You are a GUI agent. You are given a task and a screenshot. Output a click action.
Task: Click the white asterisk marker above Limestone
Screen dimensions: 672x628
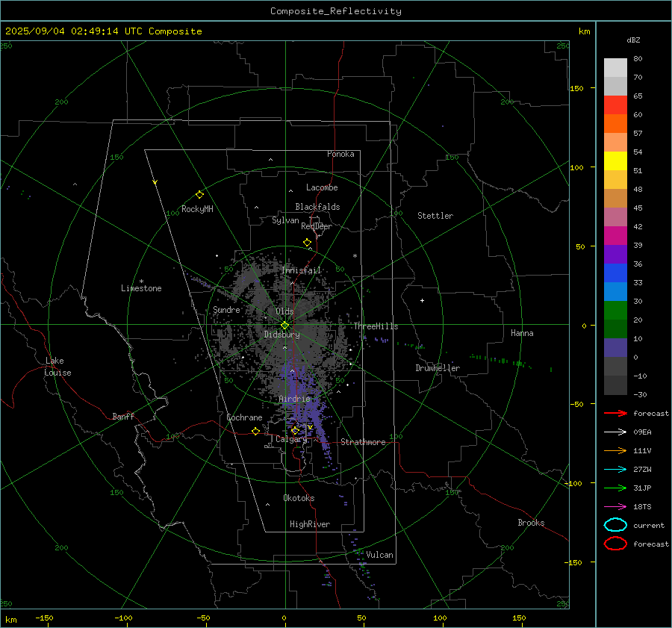point(141,282)
